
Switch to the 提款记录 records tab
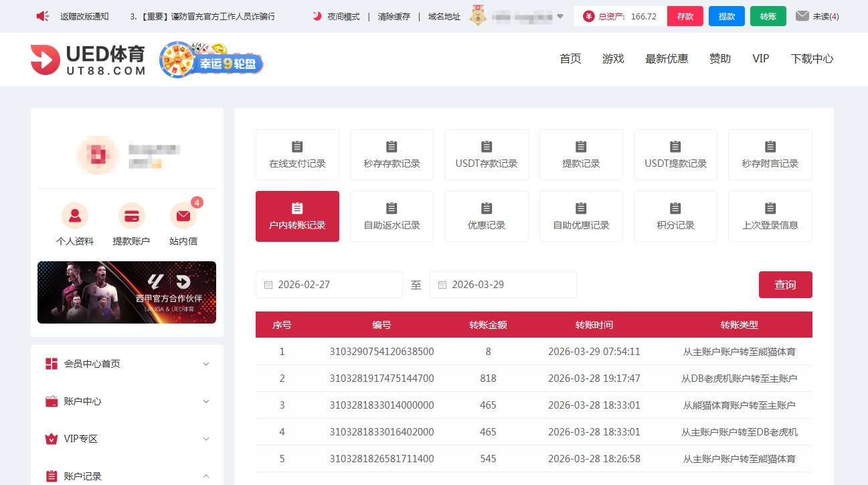tap(581, 154)
